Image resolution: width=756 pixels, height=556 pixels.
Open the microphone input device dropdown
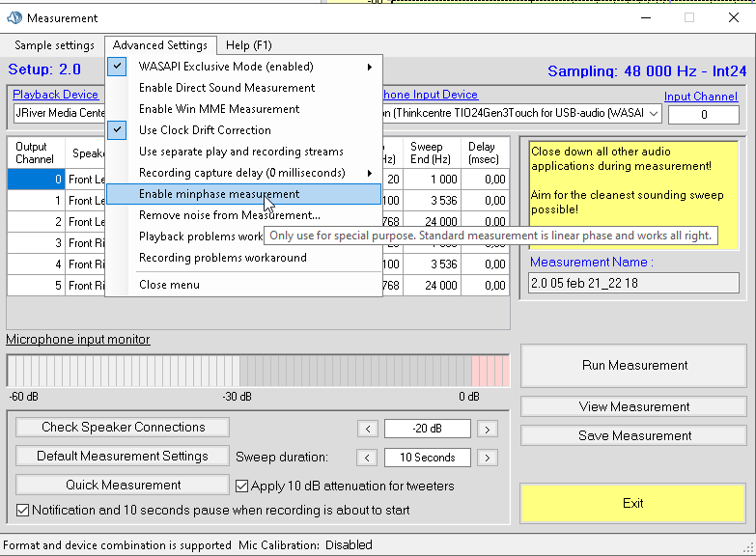point(654,114)
